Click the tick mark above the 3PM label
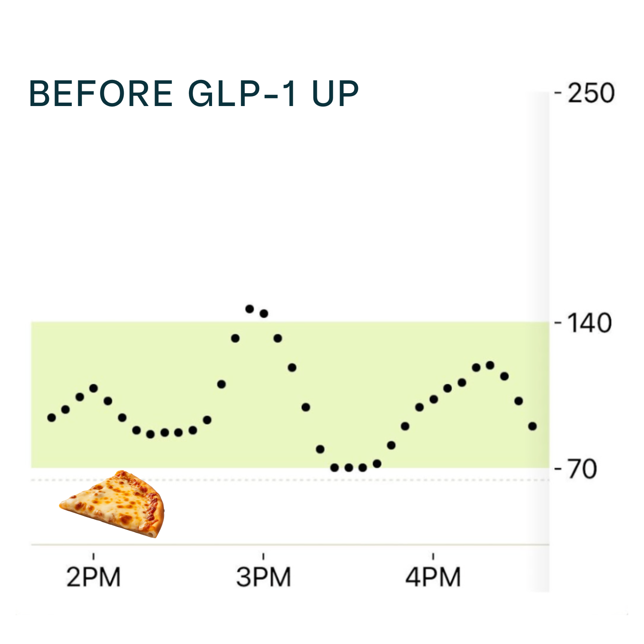The height and width of the screenshot is (644, 644). (264, 556)
